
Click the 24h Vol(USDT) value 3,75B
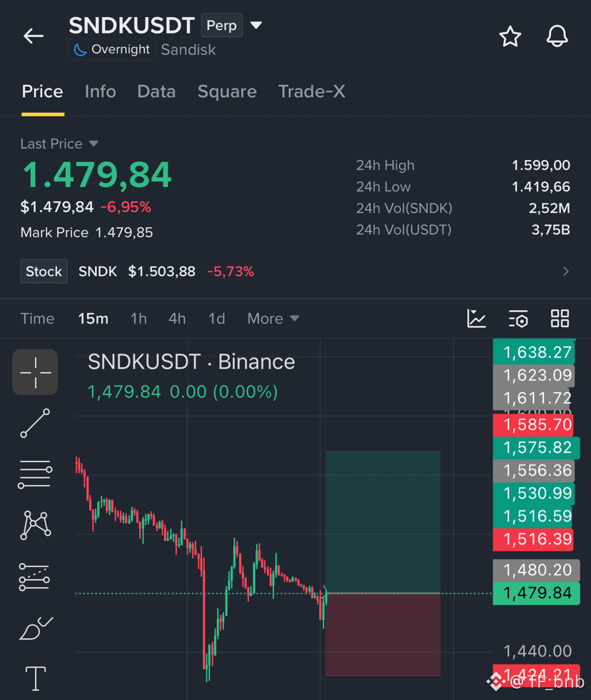[551, 230]
